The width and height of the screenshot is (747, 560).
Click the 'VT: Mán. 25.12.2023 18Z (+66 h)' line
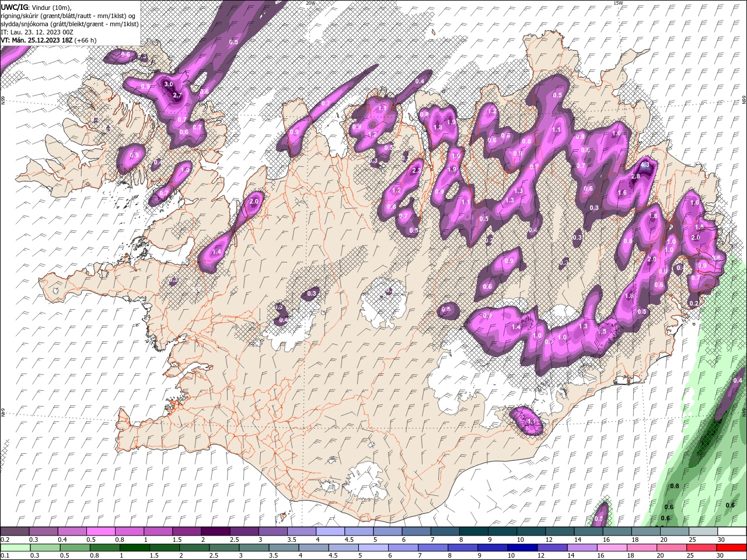(49, 40)
